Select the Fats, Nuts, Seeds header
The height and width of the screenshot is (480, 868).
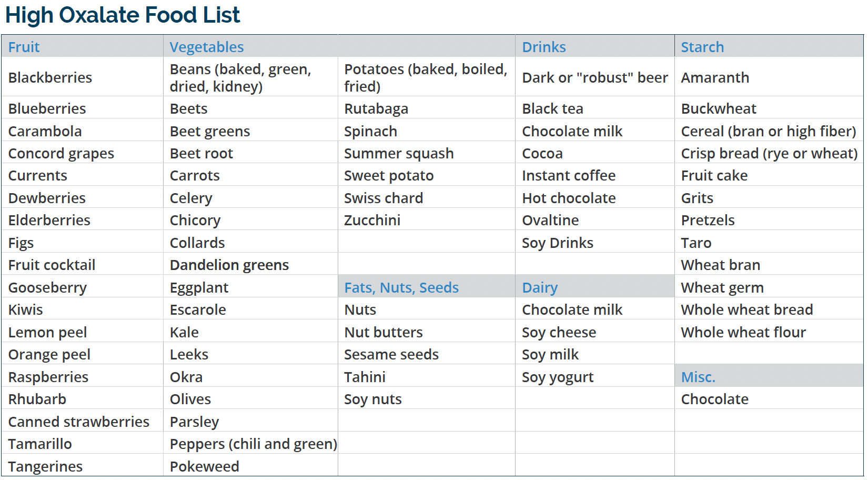click(401, 287)
